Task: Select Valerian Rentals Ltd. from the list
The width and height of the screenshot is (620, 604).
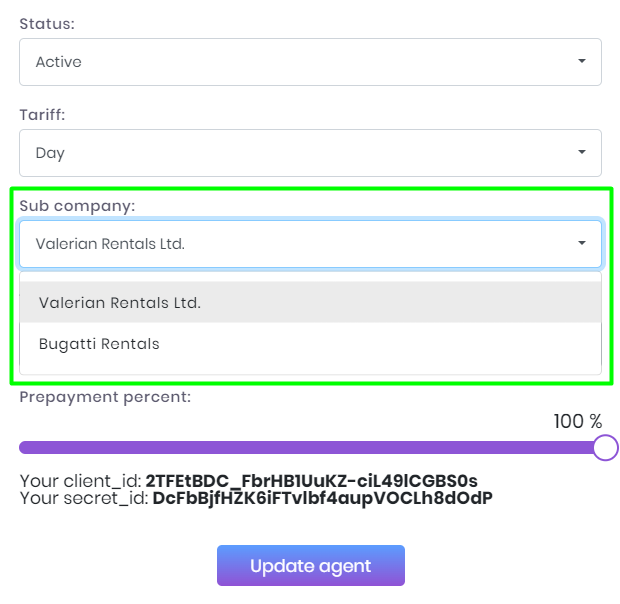Action: [120, 302]
